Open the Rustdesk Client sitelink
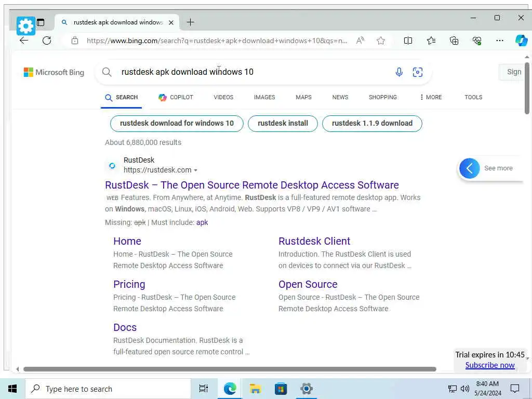532x399 pixels. [x=314, y=241]
